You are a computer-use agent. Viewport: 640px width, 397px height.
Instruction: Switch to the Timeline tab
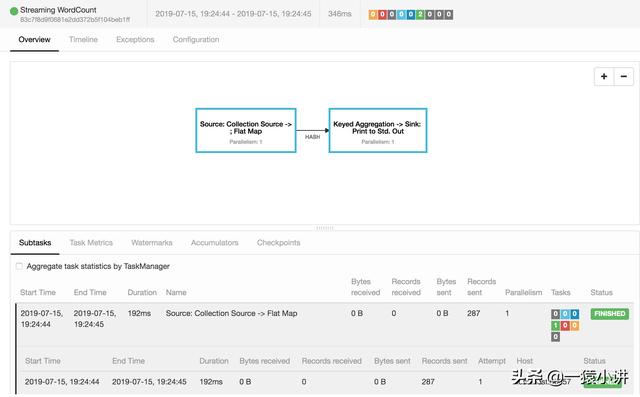tap(83, 40)
